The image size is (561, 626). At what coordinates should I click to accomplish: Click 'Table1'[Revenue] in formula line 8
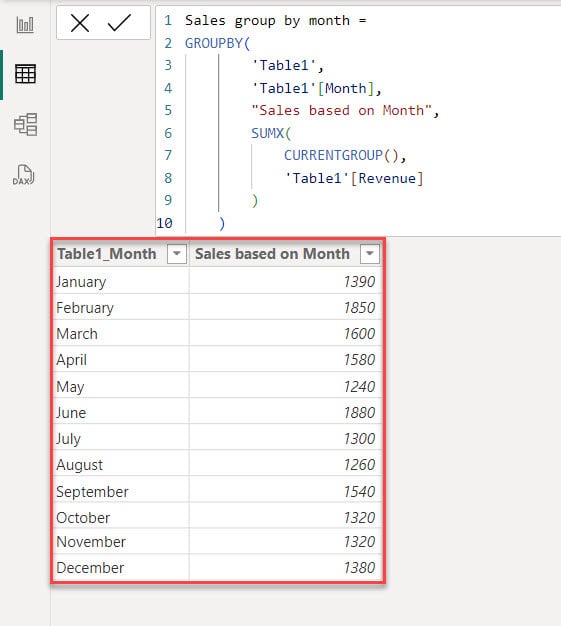[353, 178]
